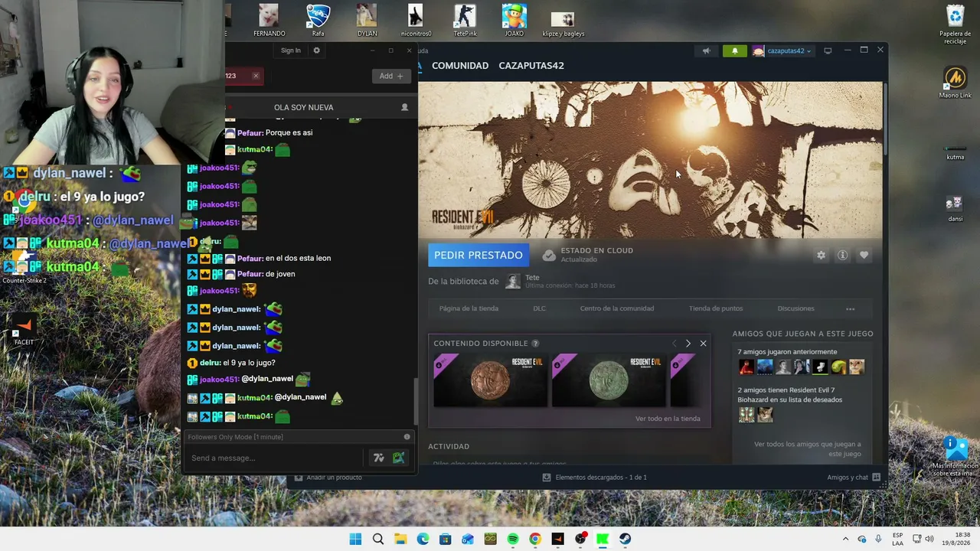Open Google Chrome from the taskbar
This screenshot has height=551, width=980.
coord(535,539)
